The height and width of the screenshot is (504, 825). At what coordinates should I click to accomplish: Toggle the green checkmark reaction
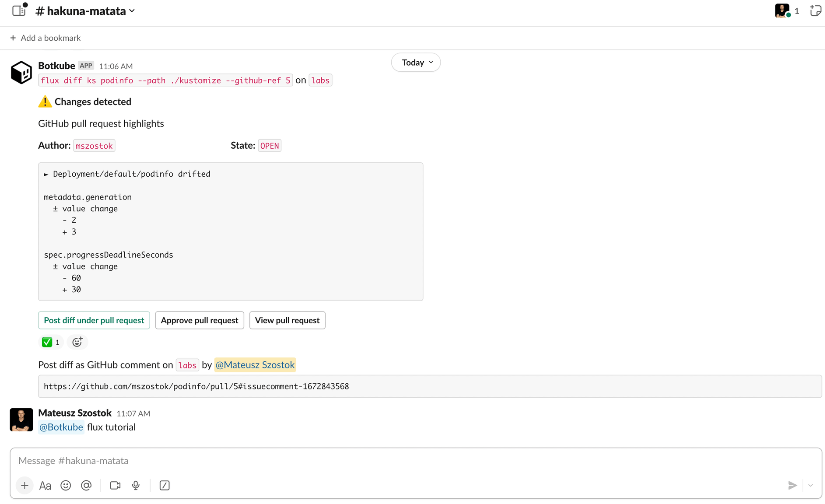[x=51, y=342]
